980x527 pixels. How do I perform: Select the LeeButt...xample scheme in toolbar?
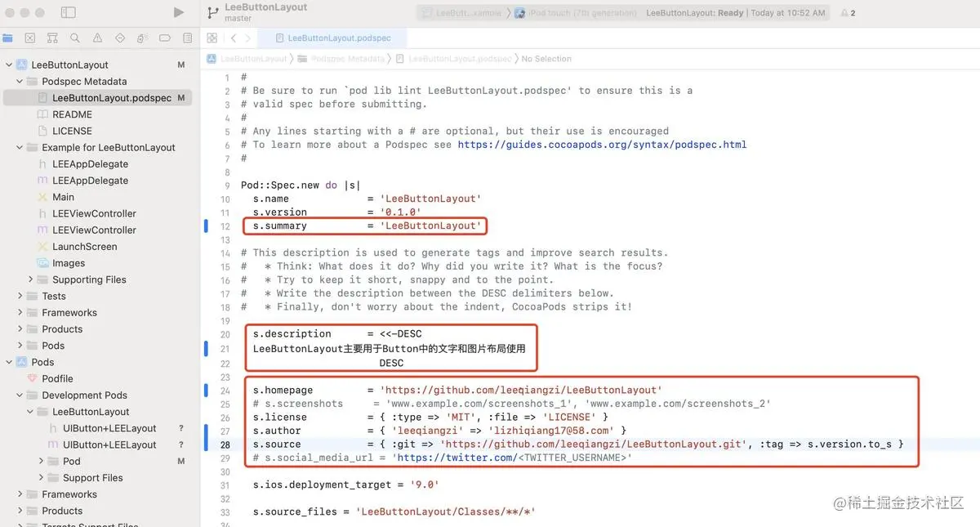point(463,13)
